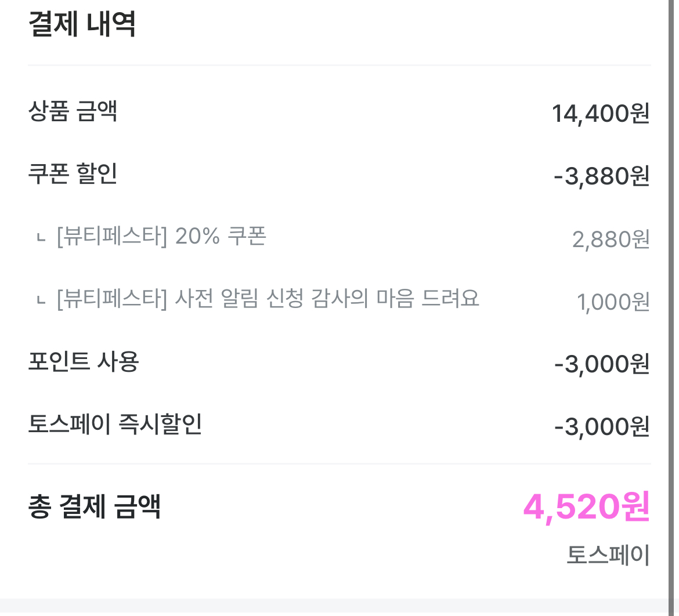
Task: Click the 1,000원 coupon amount
Action: 613,302
